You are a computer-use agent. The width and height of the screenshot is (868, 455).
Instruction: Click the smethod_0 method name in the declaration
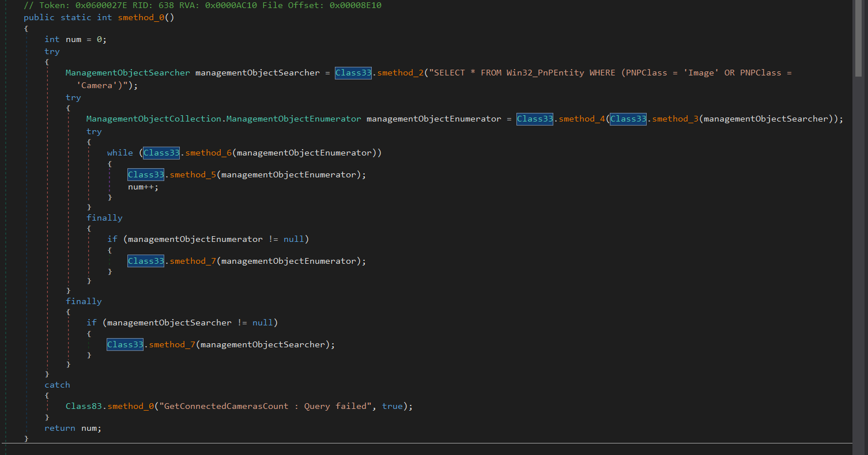click(x=143, y=17)
